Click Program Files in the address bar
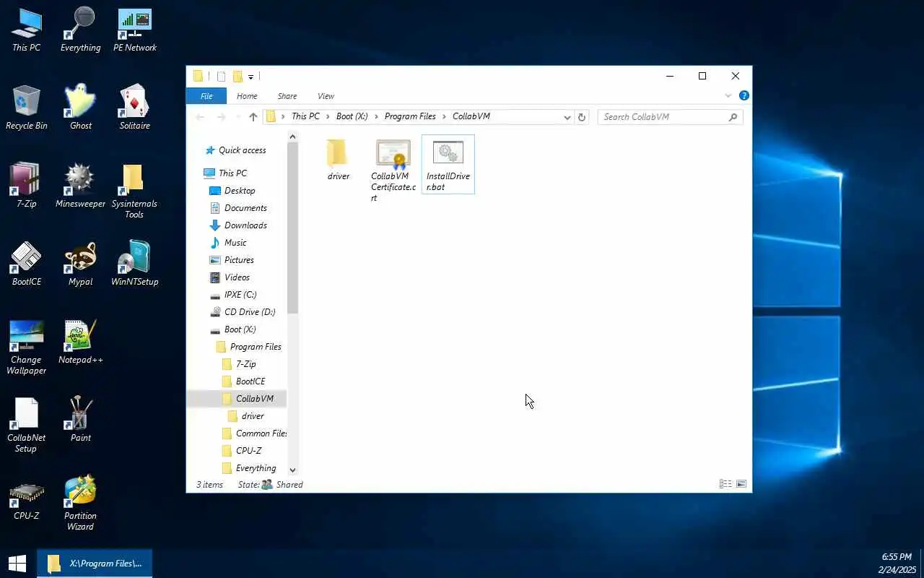 (x=410, y=116)
